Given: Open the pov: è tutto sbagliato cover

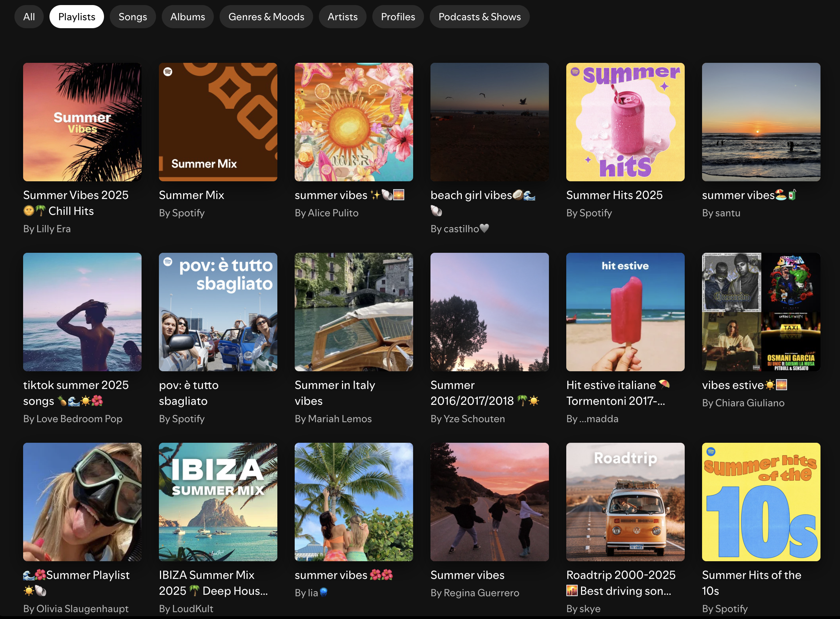Looking at the screenshot, I should pyautogui.click(x=218, y=312).
